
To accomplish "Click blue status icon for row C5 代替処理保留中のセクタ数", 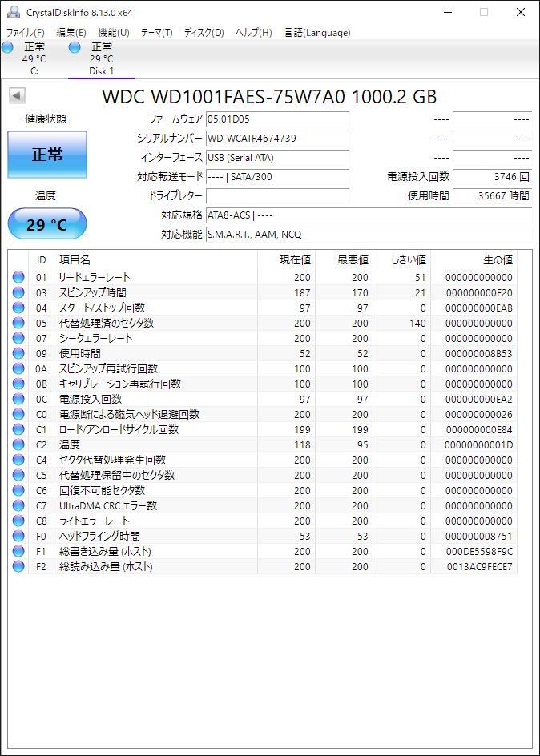I will click(x=18, y=475).
